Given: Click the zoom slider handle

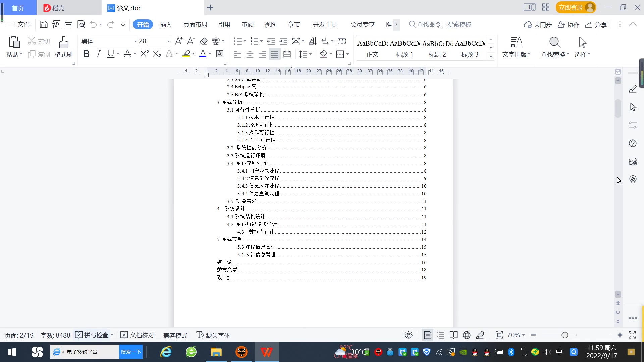Looking at the screenshot, I should click(565, 335).
